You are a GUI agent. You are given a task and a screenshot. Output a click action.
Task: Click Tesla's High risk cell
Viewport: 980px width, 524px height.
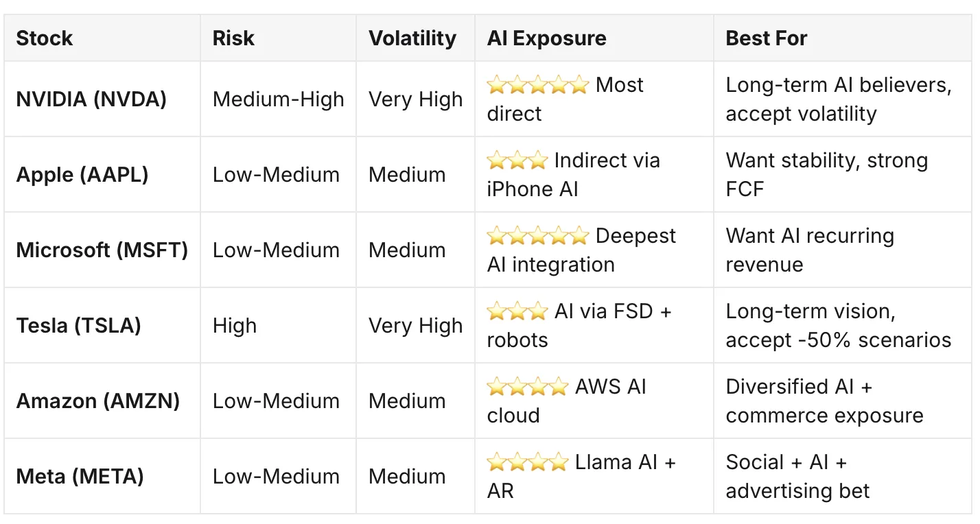[x=235, y=326]
